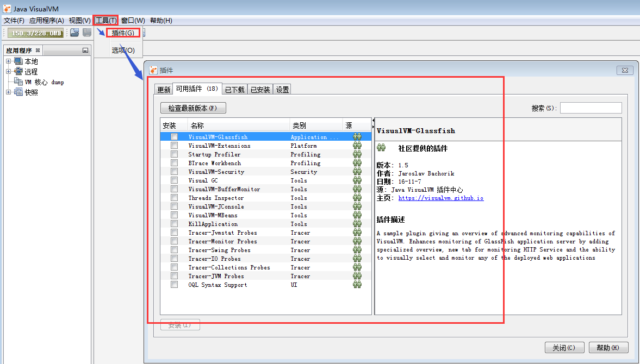
Task: Minimize the 应用程序 panel with its button
Action: [85, 51]
